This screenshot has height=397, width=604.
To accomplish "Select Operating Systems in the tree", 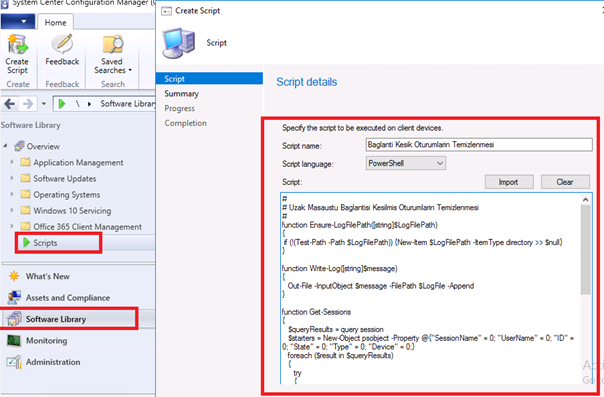I will pyautogui.click(x=67, y=194).
